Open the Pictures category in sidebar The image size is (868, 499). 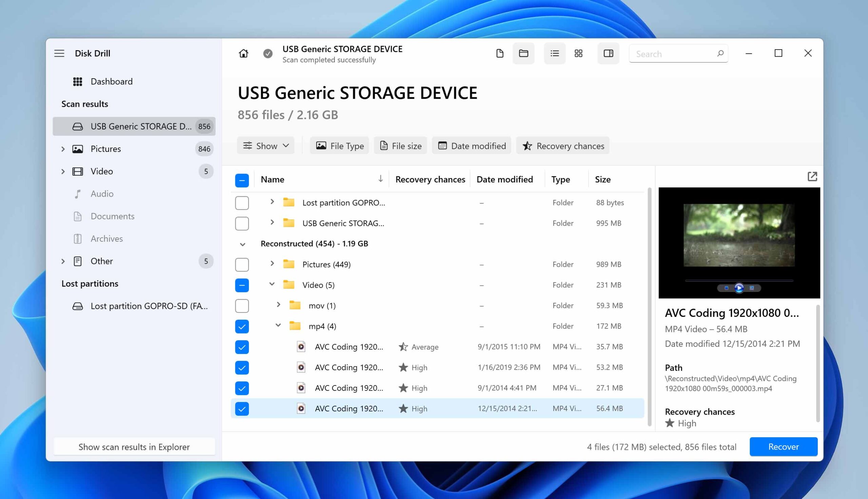pyautogui.click(x=134, y=149)
